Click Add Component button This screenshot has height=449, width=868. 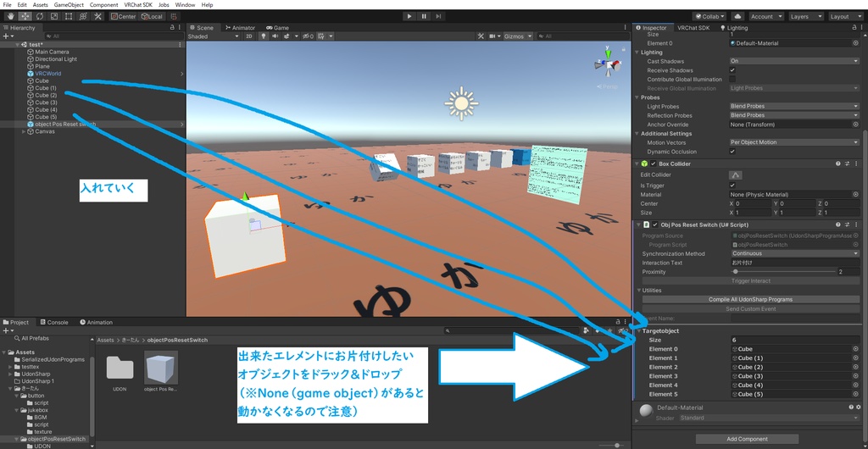pos(747,439)
